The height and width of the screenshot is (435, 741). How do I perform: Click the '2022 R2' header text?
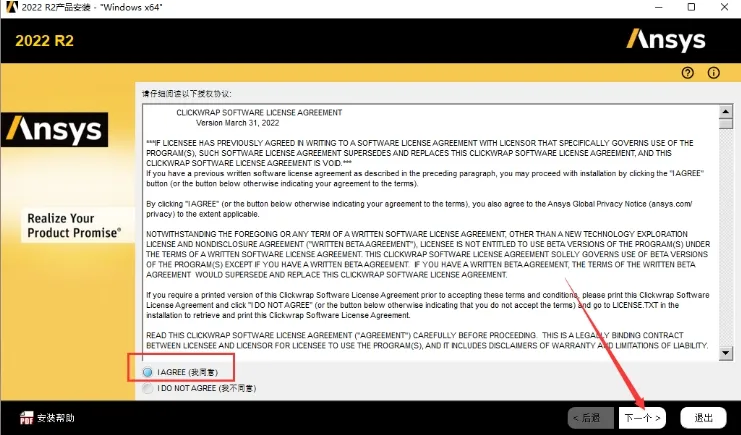[44, 41]
